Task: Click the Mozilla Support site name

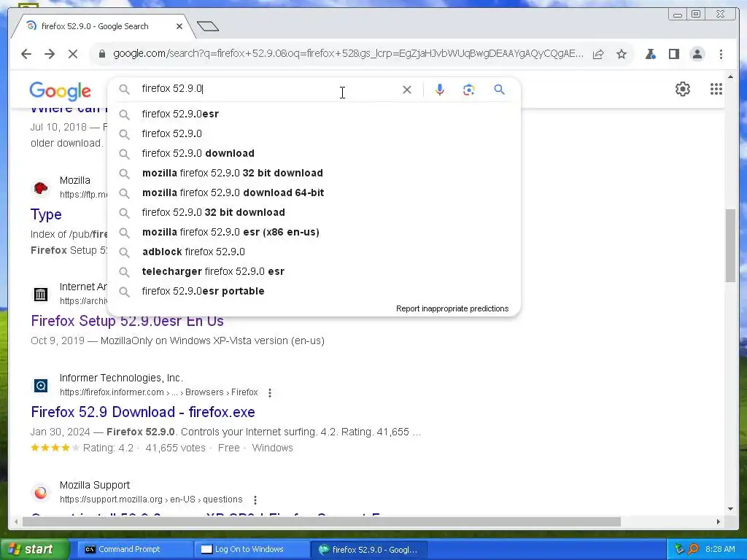Action: [94, 485]
